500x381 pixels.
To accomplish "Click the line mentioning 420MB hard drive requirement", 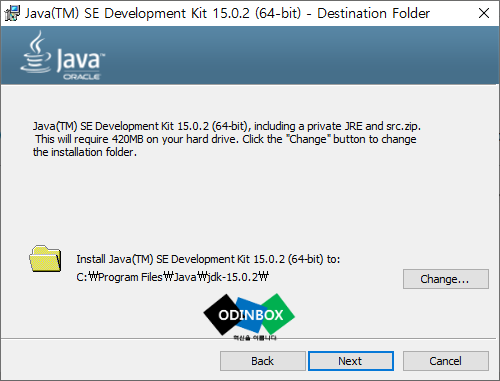I will (x=226, y=139).
